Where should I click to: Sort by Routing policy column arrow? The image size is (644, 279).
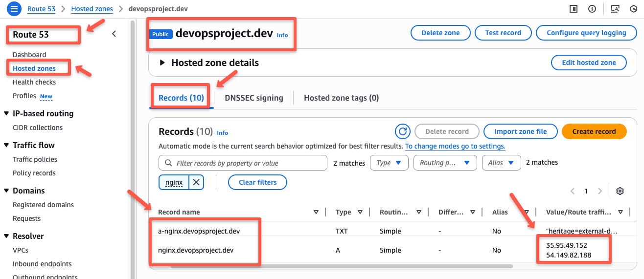419,212
